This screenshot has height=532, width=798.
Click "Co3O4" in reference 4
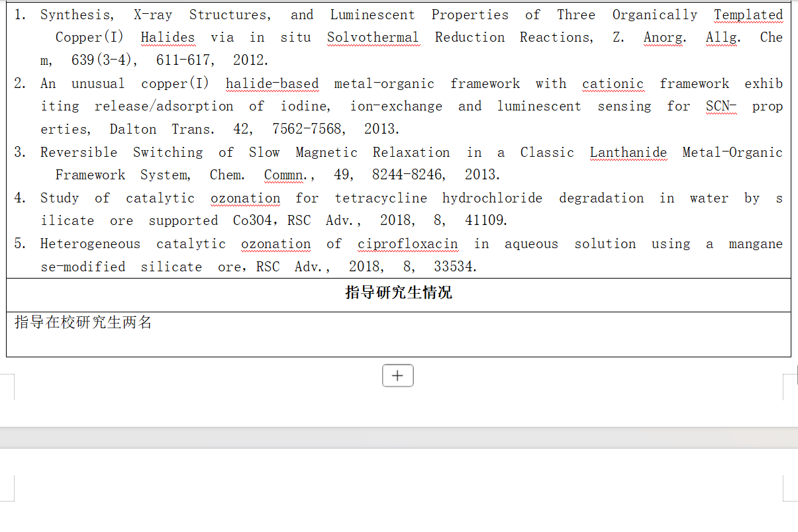click(252, 221)
